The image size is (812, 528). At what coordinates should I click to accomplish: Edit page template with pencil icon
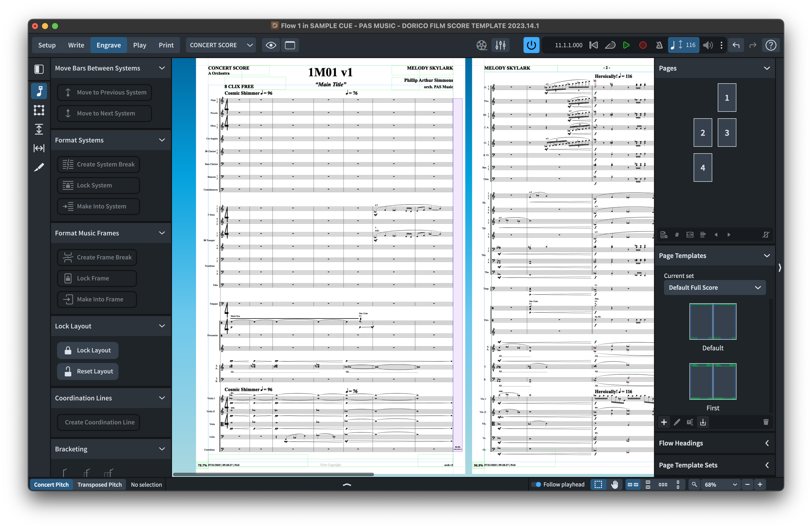[677, 422]
